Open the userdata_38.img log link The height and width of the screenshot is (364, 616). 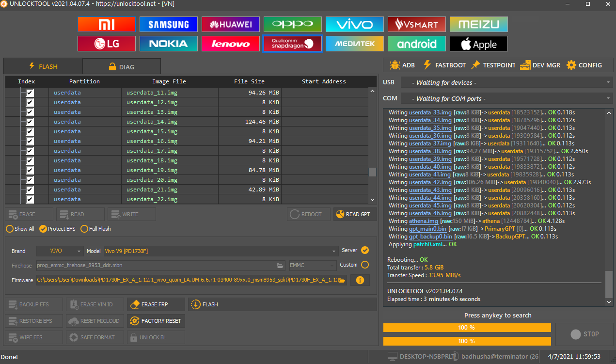coord(430,151)
